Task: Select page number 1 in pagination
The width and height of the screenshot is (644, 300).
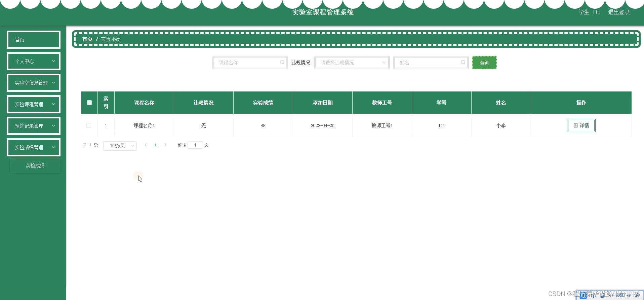Action: point(156,145)
